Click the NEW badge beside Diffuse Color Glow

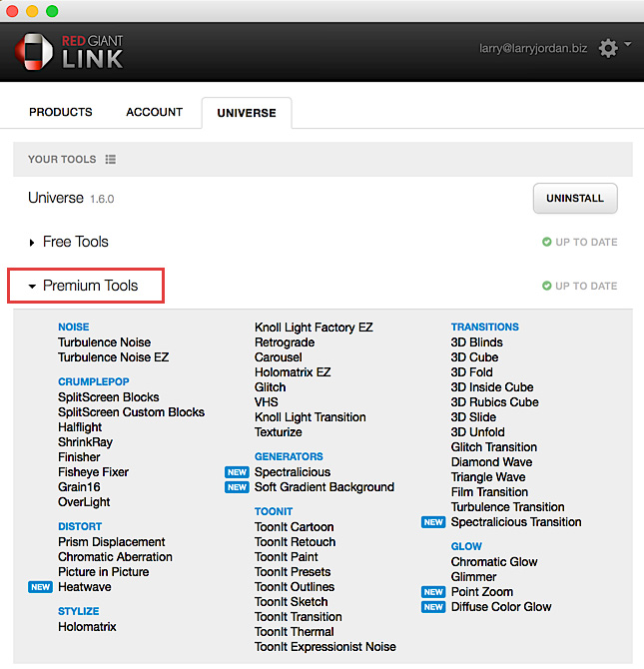[433, 607]
